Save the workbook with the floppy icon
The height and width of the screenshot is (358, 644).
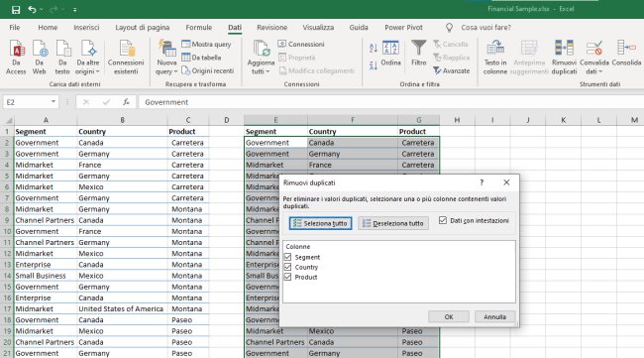click(16, 10)
